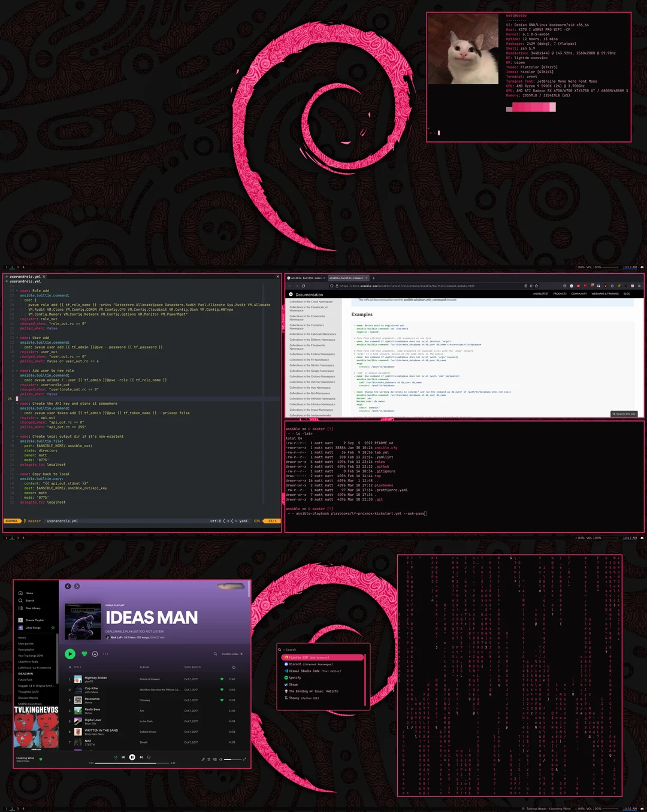647x812 pixels.
Task: Unlike the currently playing Listening Wind track
Action: 40,759
